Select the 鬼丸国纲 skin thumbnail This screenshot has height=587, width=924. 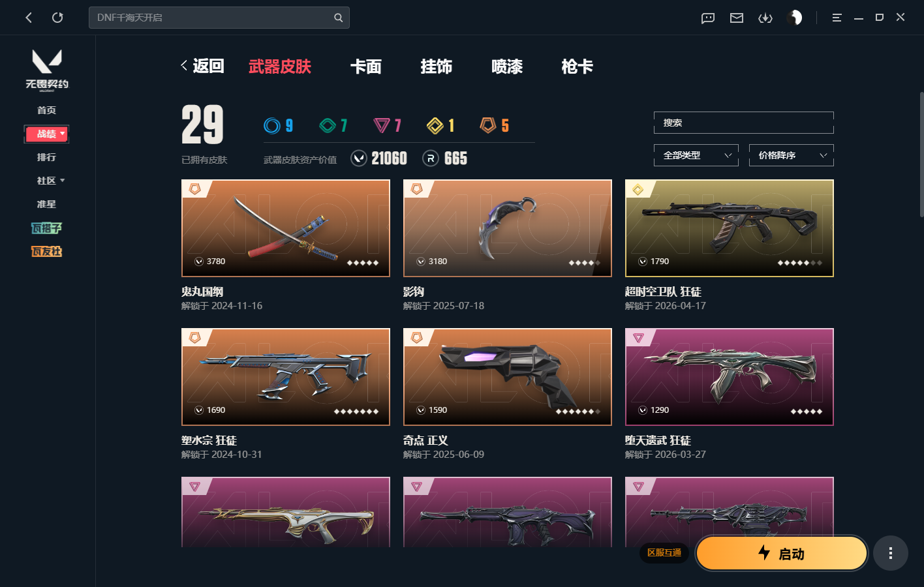pos(286,228)
